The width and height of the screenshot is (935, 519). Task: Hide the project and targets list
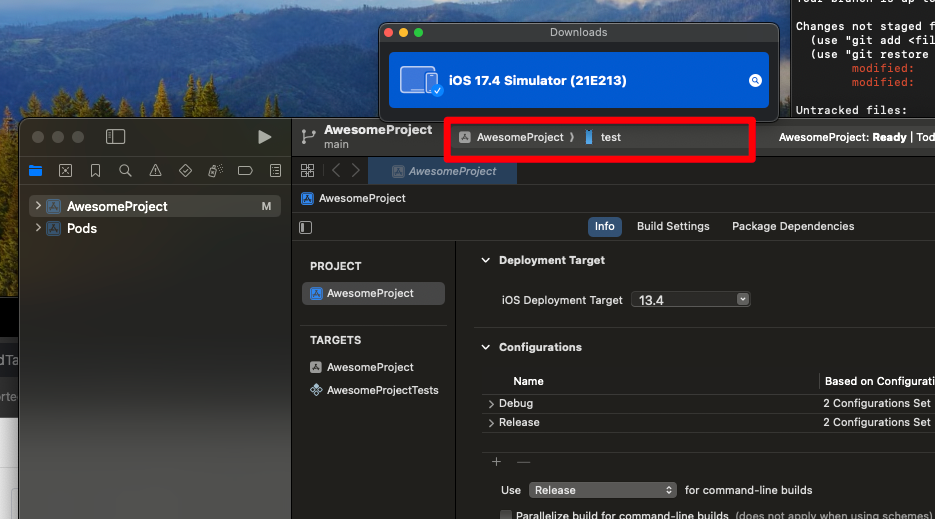click(x=306, y=227)
